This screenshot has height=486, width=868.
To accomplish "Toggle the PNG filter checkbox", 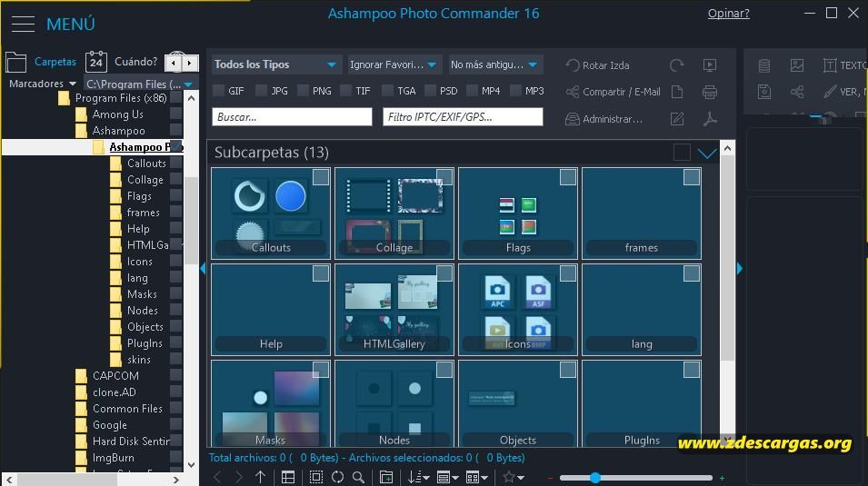I will tap(304, 90).
